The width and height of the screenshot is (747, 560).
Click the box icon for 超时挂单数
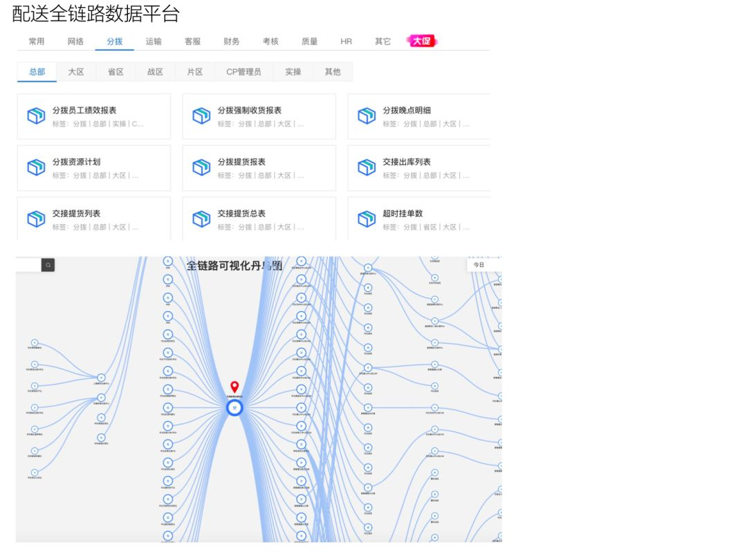pos(367,219)
